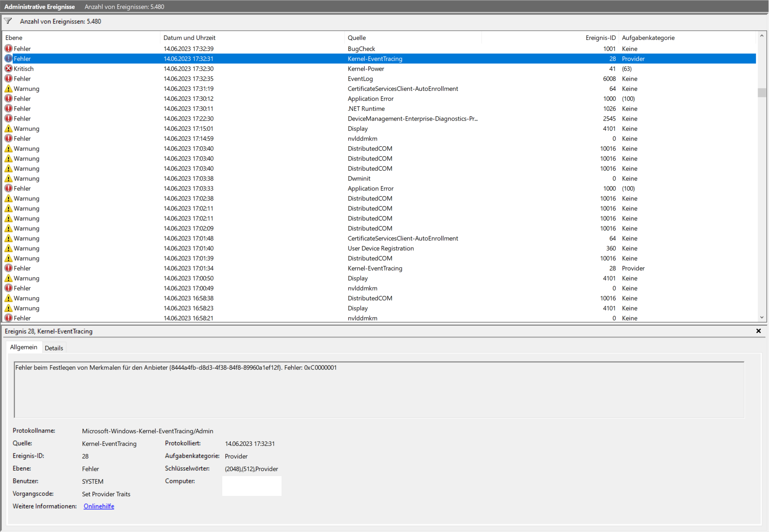Viewport: 769px width, 532px height.
Task: Click the error icon of the EventLog row
Action: pos(8,79)
